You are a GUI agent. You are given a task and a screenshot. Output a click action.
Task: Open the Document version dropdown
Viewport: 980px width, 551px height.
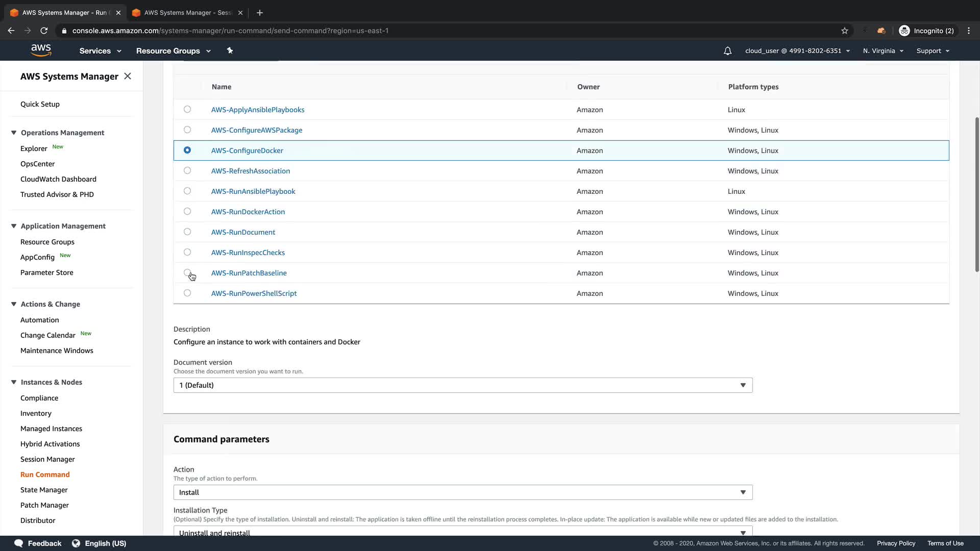click(x=462, y=385)
